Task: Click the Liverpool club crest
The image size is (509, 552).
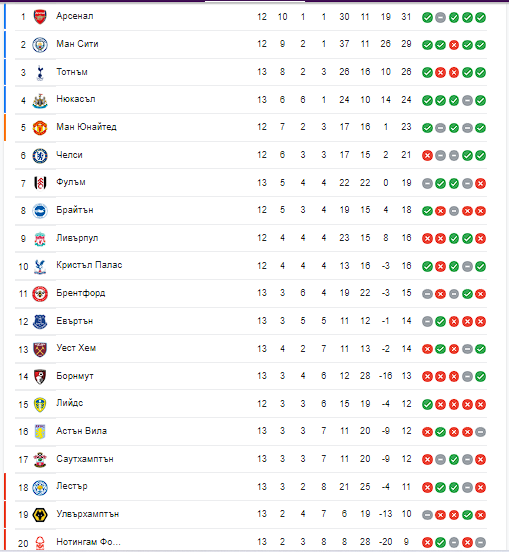Action: [x=40, y=239]
